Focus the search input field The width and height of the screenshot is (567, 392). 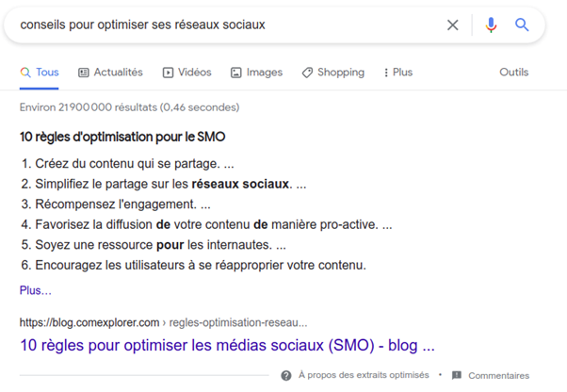click(228, 24)
